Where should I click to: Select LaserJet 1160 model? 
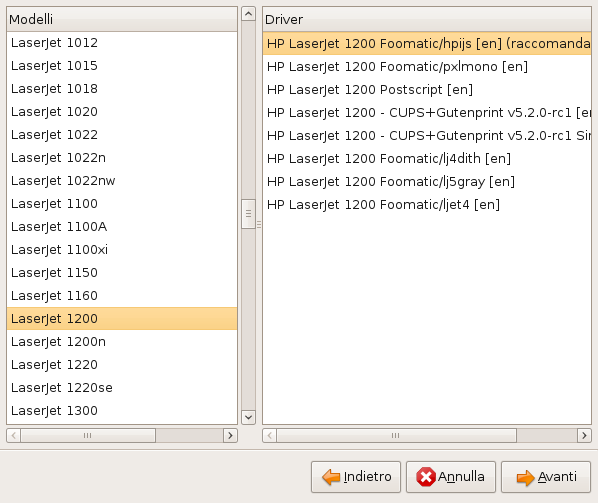point(122,296)
